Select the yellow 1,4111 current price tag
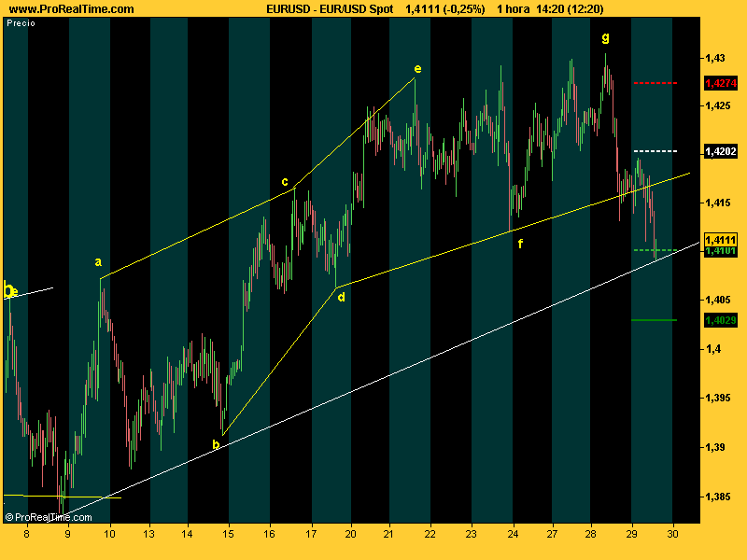 point(721,240)
